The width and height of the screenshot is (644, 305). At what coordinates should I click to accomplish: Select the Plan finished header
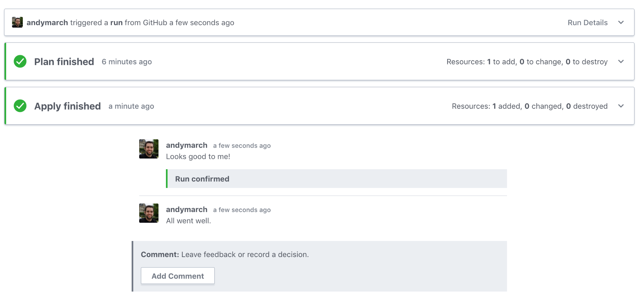coord(64,61)
